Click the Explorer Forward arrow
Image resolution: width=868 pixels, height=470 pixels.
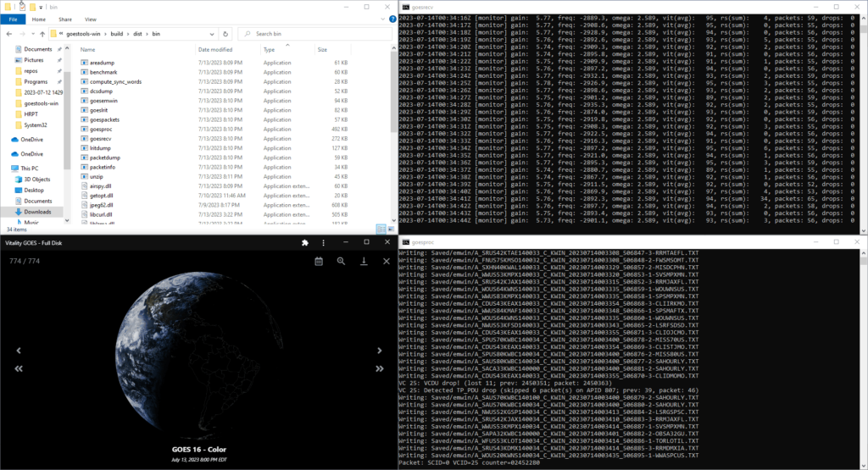23,34
